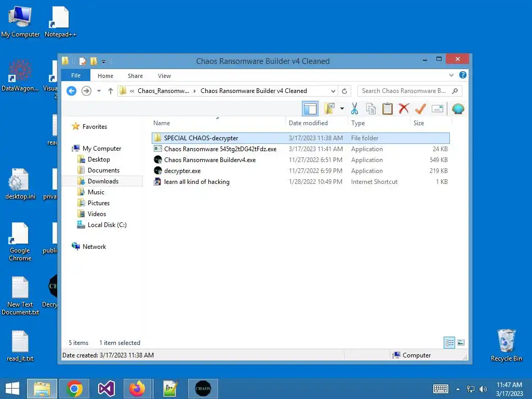Open Desktop in navigation pane
532x399 pixels.
point(94,159)
